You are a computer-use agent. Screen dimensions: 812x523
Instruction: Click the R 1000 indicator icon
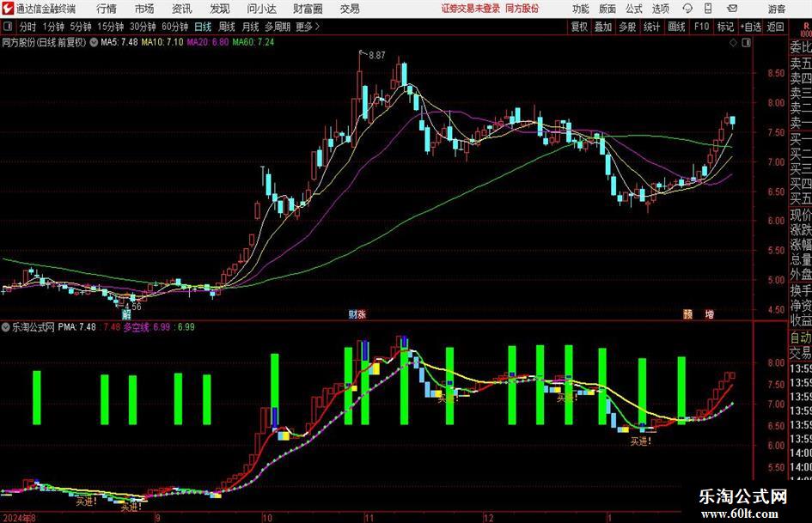[x=806, y=29]
